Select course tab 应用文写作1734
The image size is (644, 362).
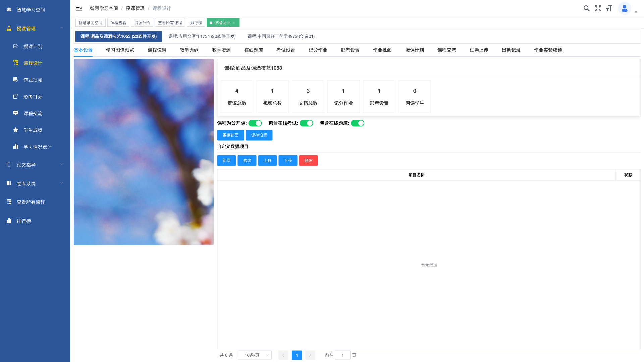tap(202, 36)
